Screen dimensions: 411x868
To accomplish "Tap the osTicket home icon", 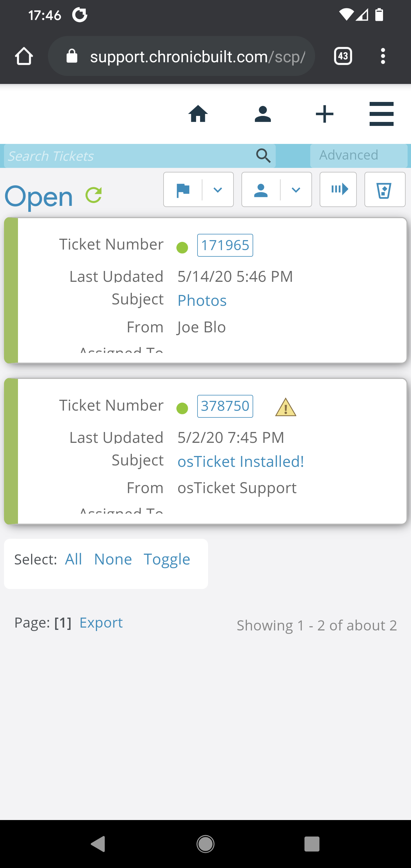I will tap(198, 114).
